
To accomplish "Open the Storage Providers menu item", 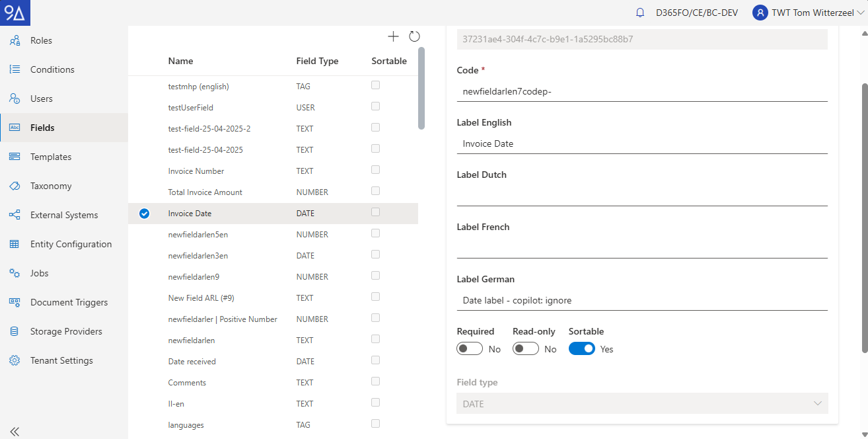I will point(64,331).
